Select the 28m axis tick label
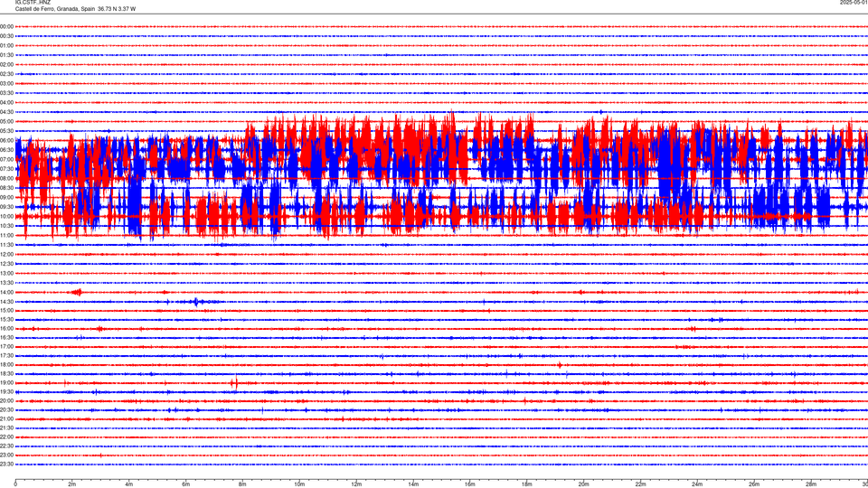Image resolution: width=868 pixels, height=488 pixels. click(812, 484)
